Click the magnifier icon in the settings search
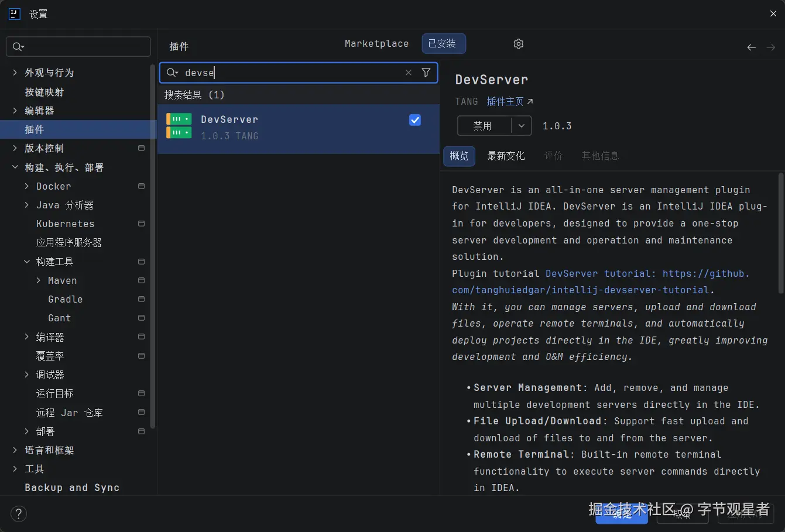 [x=18, y=47]
